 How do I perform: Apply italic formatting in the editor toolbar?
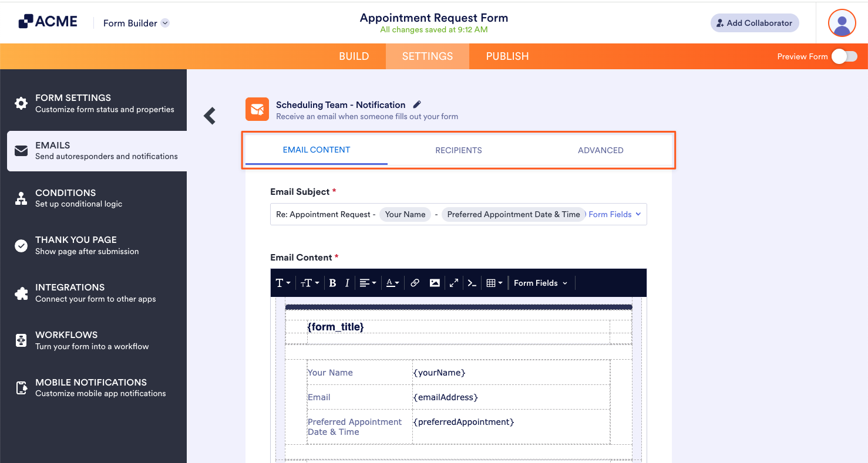(x=347, y=283)
